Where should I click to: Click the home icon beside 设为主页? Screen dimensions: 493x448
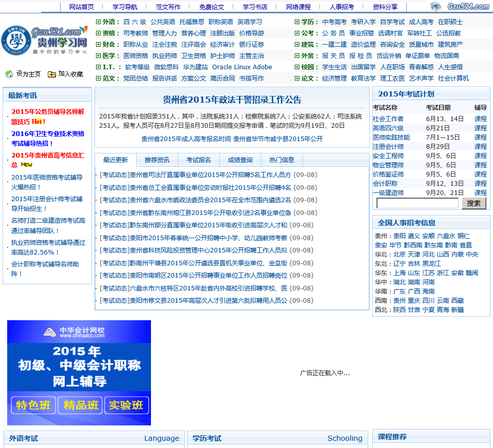[9, 74]
